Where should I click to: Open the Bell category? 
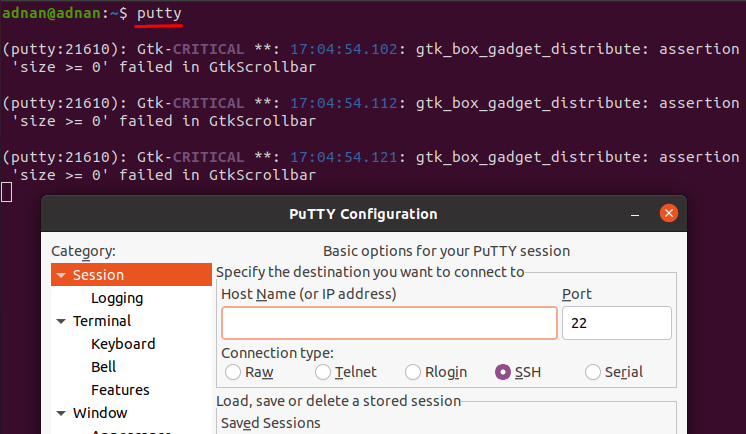tap(103, 367)
